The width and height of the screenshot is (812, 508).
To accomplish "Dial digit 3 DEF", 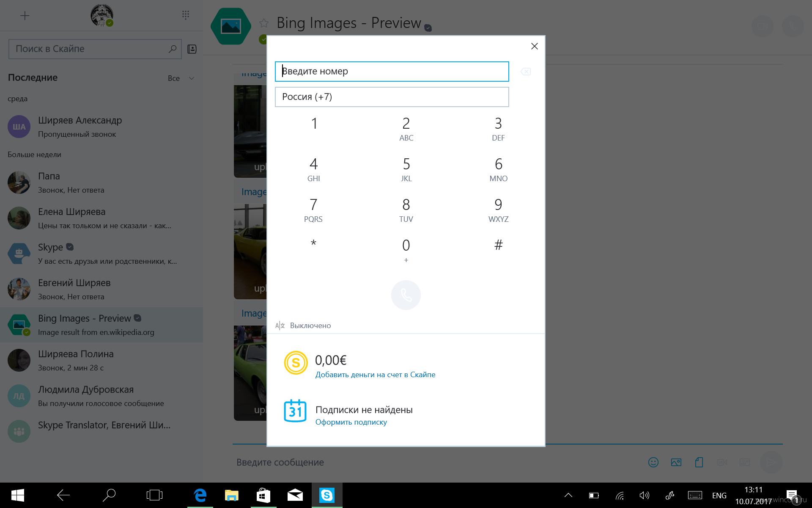I will 498,129.
